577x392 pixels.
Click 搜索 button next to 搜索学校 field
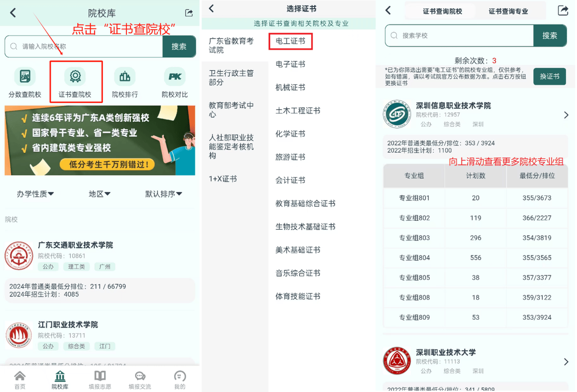(550, 36)
